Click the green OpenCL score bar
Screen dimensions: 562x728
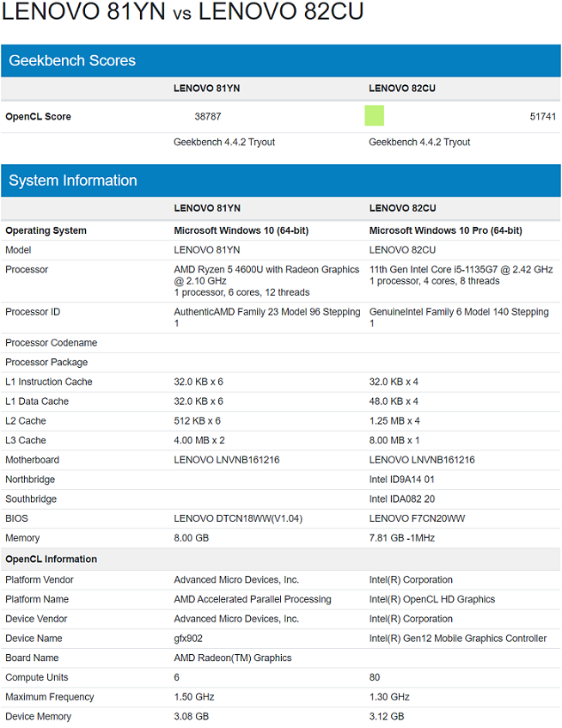pyautogui.click(x=374, y=116)
